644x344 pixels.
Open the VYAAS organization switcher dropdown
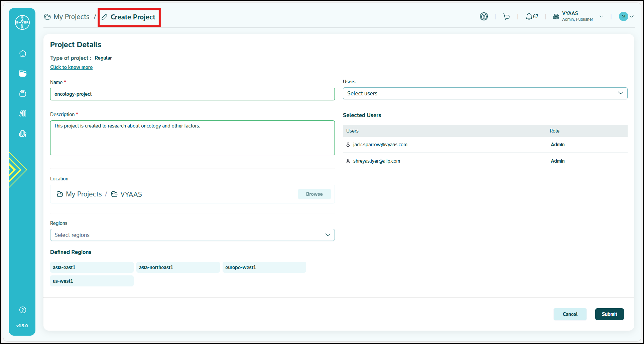point(579,16)
